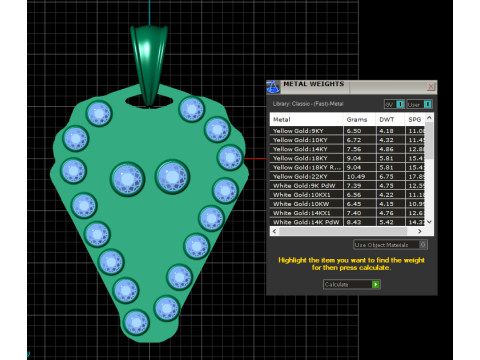Viewport: 480px width, 360px height.
Task: Select the White Gold:10KX1 row
Action: (347, 195)
